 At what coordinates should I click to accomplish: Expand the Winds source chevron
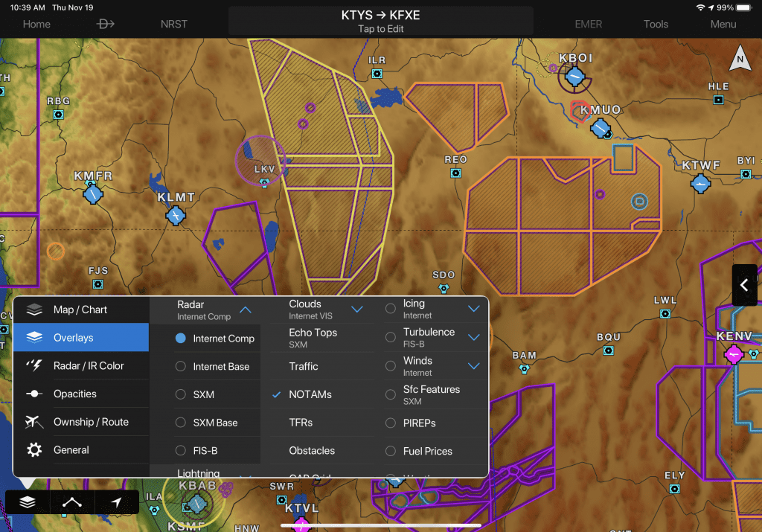(x=474, y=366)
